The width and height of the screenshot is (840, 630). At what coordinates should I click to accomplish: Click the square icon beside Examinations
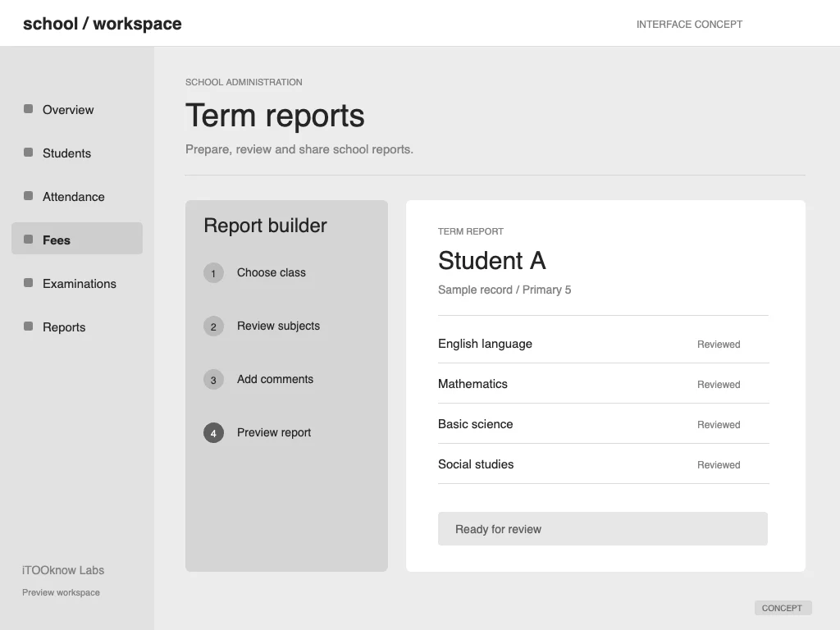click(x=29, y=282)
